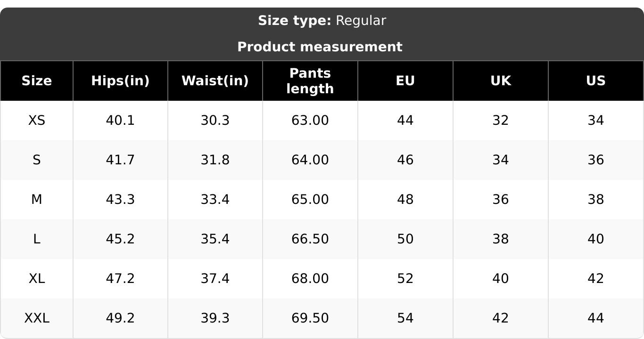Select hips value 45.2 in L row
The width and height of the screenshot is (644, 339).
pyautogui.click(x=120, y=239)
